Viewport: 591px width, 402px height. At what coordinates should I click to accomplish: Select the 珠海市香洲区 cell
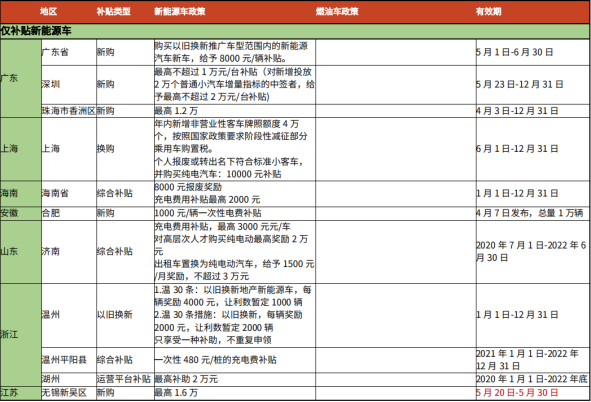pos(69,111)
